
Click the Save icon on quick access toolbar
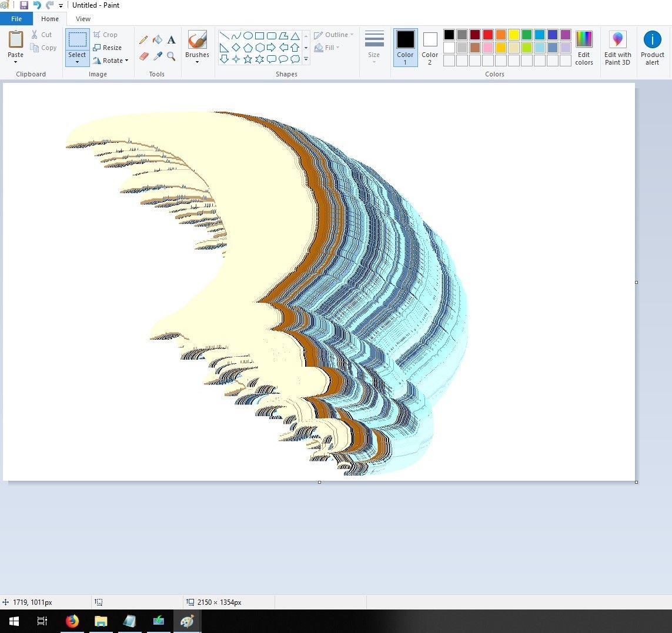point(24,5)
